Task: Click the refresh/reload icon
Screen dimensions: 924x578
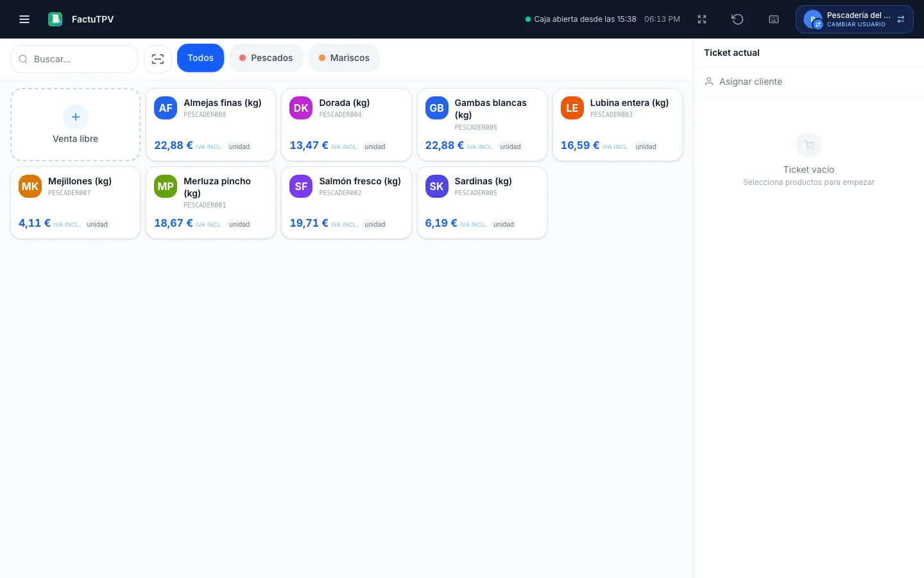Action: [x=737, y=19]
